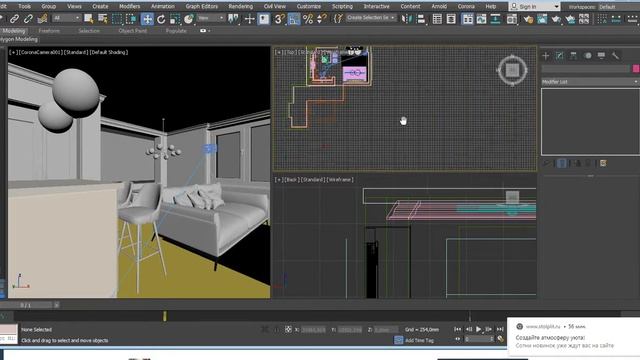Select the Link tool in main toolbar
640x360 pixels.
point(14,19)
